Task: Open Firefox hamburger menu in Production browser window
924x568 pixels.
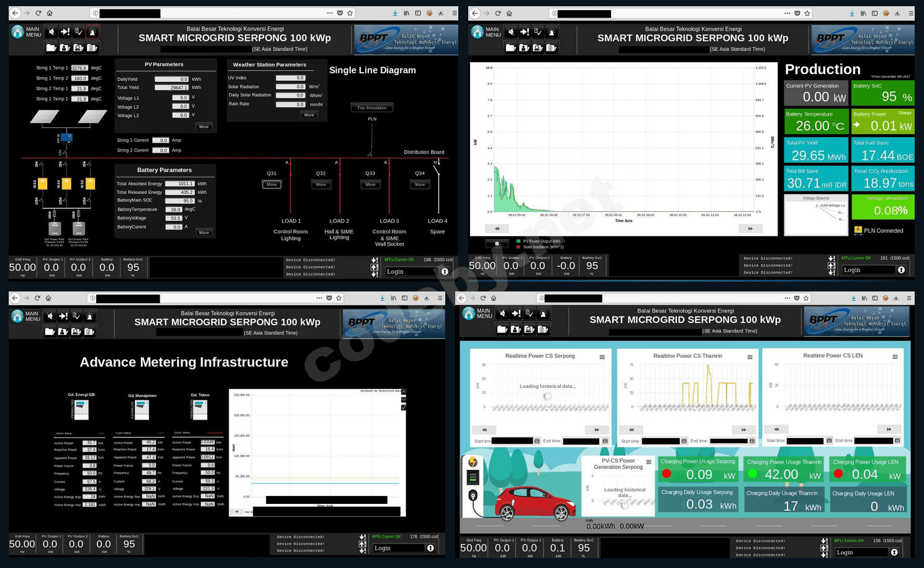Action: point(911,13)
